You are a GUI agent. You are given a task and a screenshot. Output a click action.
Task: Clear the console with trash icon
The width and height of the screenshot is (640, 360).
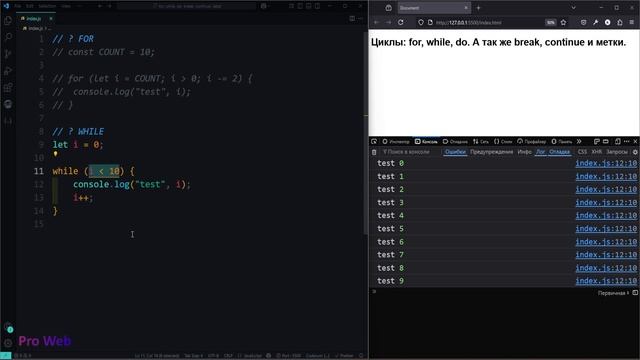pyautogui.click(x=374, y=152)
